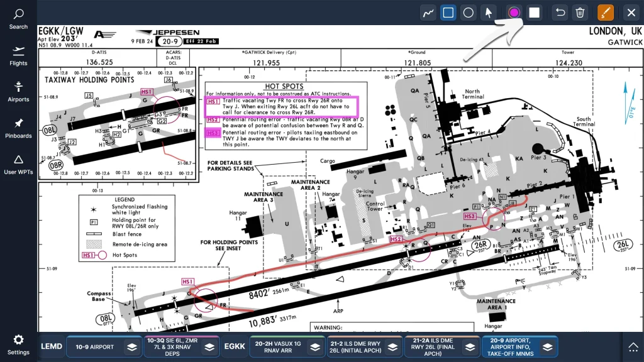The width and height of the screenshot is (644, 362).
Task: Expand layers on 20-2H VASUX tab
Action: (x=315, y=347)
